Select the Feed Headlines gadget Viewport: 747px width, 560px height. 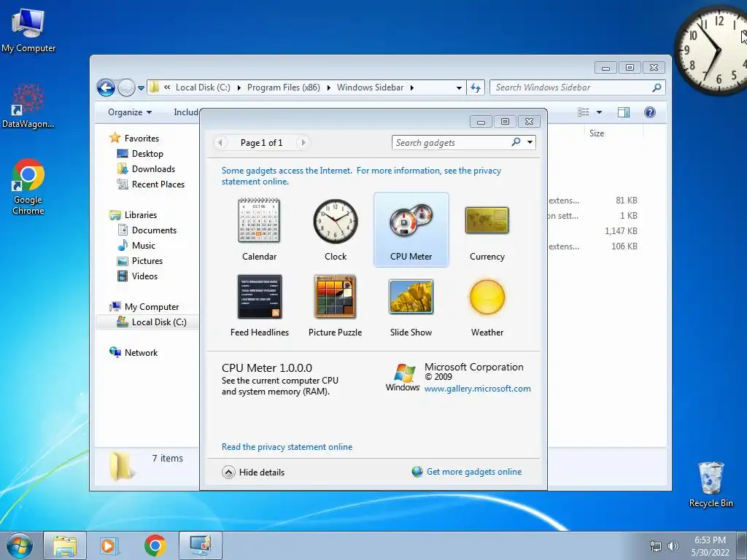click(259, 306)
